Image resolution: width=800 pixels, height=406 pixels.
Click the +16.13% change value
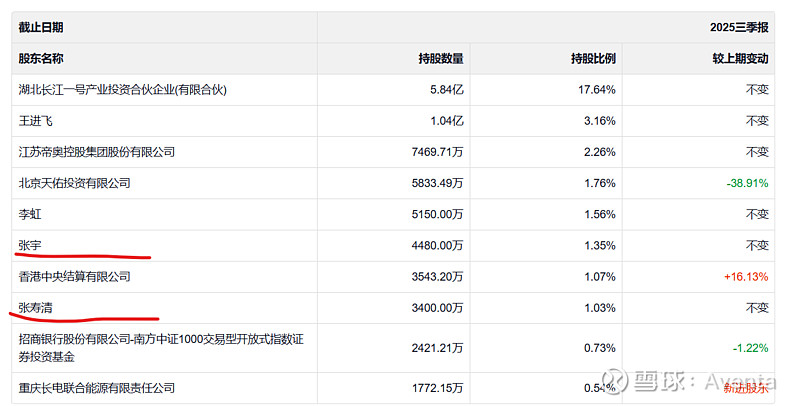click(x=746, y=276)
